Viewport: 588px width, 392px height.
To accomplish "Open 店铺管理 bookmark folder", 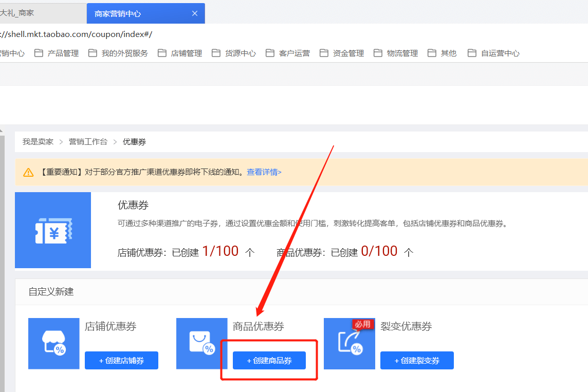I will tap(180, 53).
